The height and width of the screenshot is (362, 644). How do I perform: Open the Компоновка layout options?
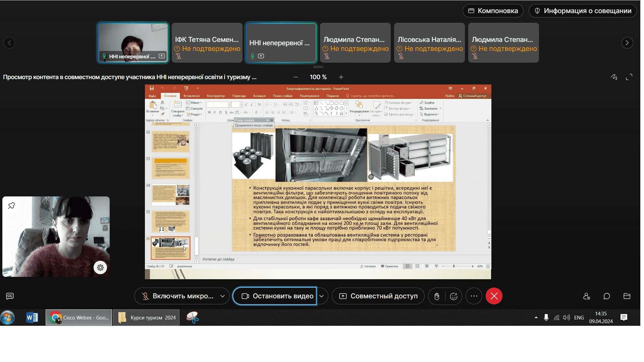pos(493,11)
